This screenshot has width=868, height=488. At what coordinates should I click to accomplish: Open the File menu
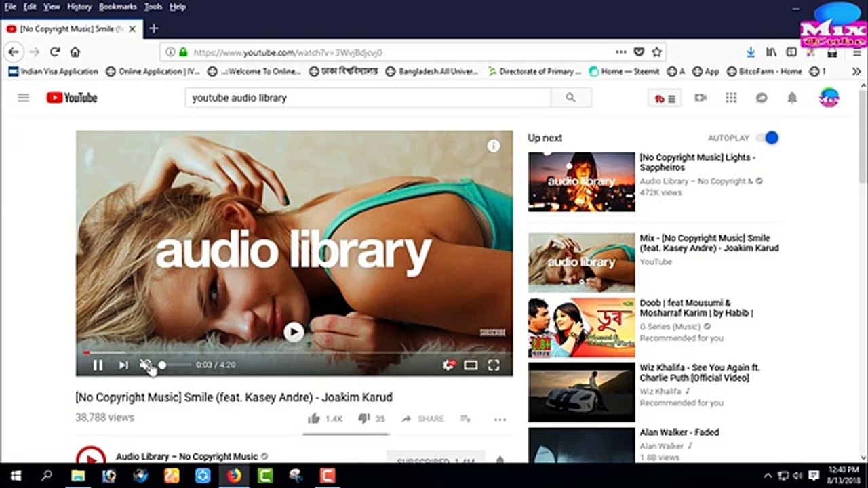[x=10, y=7]
